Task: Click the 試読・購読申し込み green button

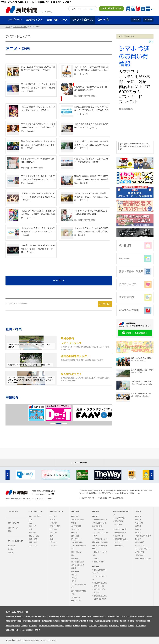Action: (x=111, y=8)
